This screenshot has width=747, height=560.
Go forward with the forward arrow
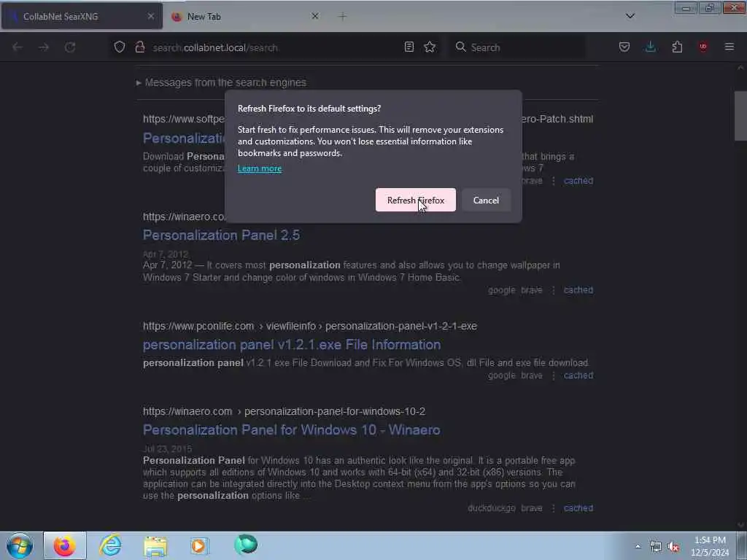click(44, 47)
